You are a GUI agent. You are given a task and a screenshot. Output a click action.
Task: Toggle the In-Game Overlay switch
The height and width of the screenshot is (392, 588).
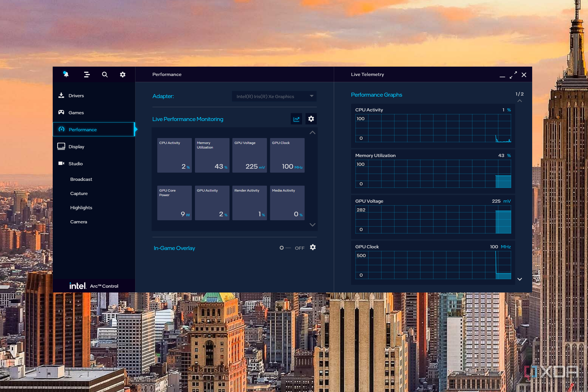pyautogui.click(x=285, y=248)
